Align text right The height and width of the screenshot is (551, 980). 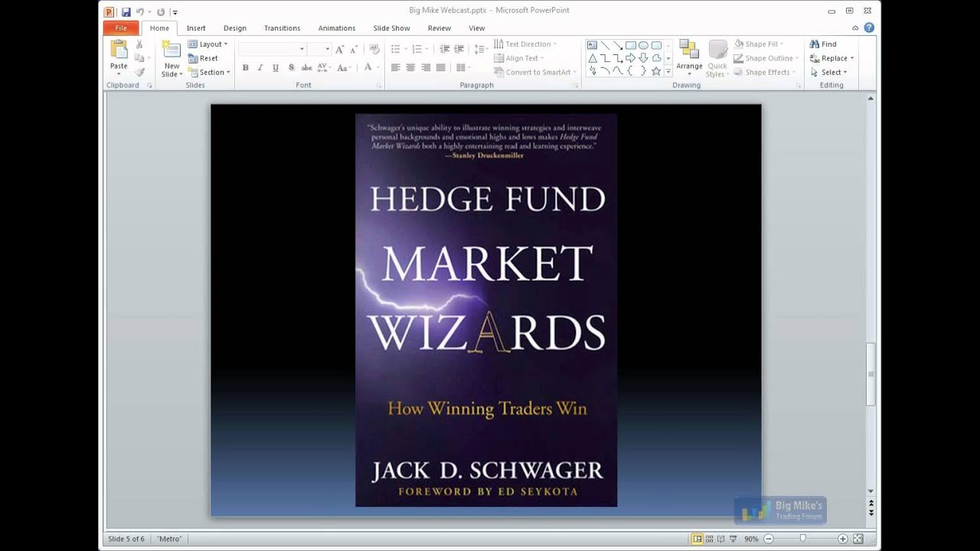click(426, 67)
